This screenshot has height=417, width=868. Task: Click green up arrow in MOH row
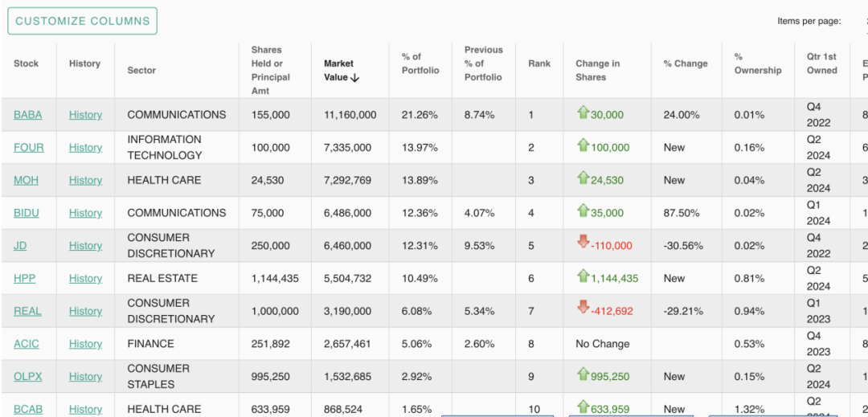[x=583, y=178]
